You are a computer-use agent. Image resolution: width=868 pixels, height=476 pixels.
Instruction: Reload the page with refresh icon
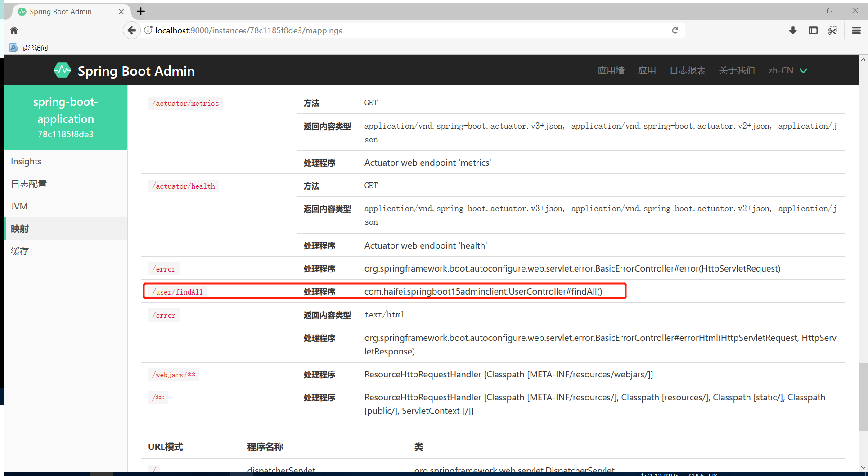tap(675, 30)
